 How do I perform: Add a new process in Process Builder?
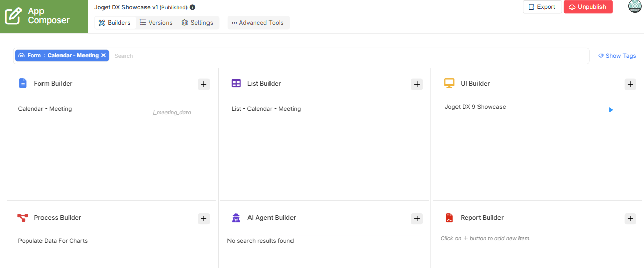204,219
